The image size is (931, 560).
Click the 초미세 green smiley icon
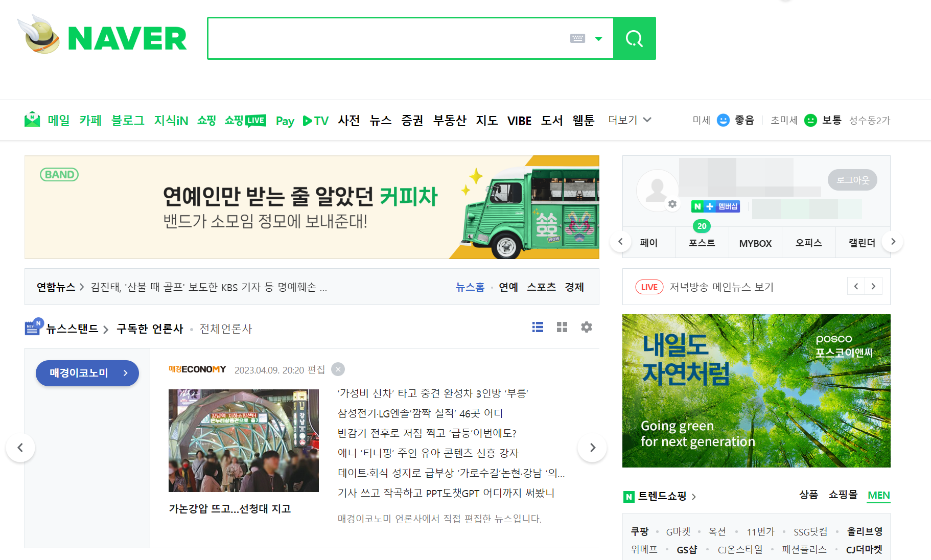[810, 120]
